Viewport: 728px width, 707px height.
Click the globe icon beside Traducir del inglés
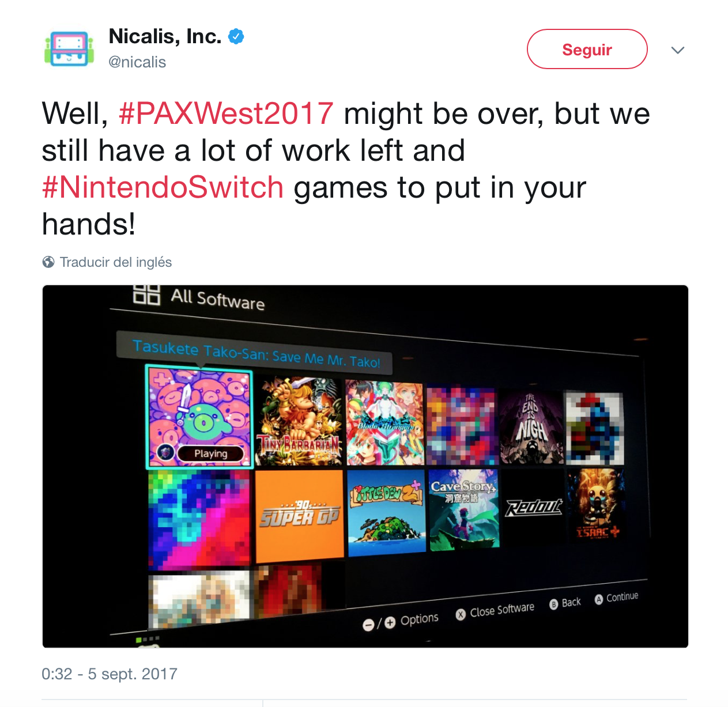(x=48, y=262)
